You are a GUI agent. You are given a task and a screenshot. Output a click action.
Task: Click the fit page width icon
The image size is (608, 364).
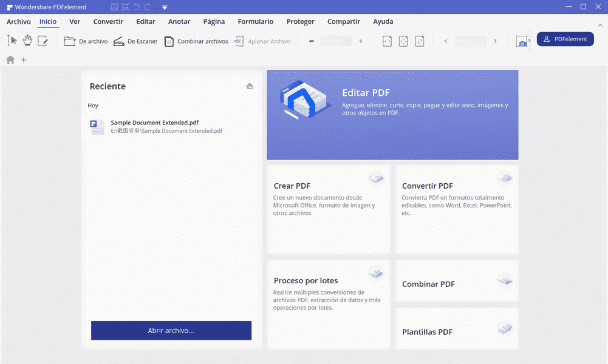tap(387, 41)
